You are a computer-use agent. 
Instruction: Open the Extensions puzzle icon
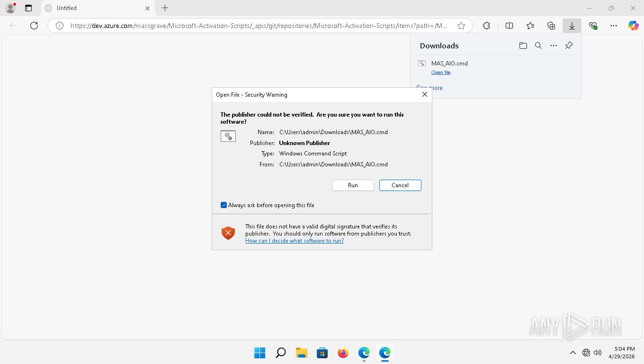click(486, 26)
